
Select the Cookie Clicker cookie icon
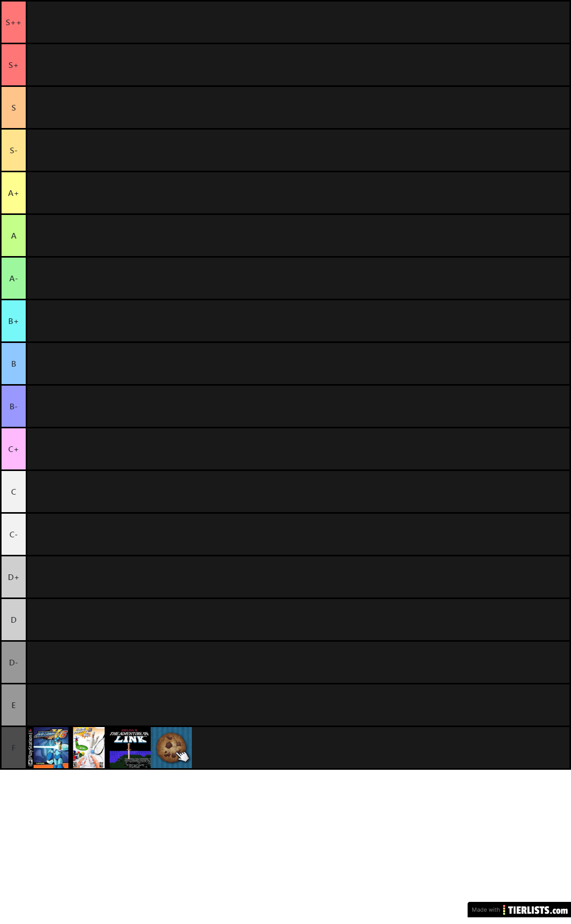click(171, 748)
